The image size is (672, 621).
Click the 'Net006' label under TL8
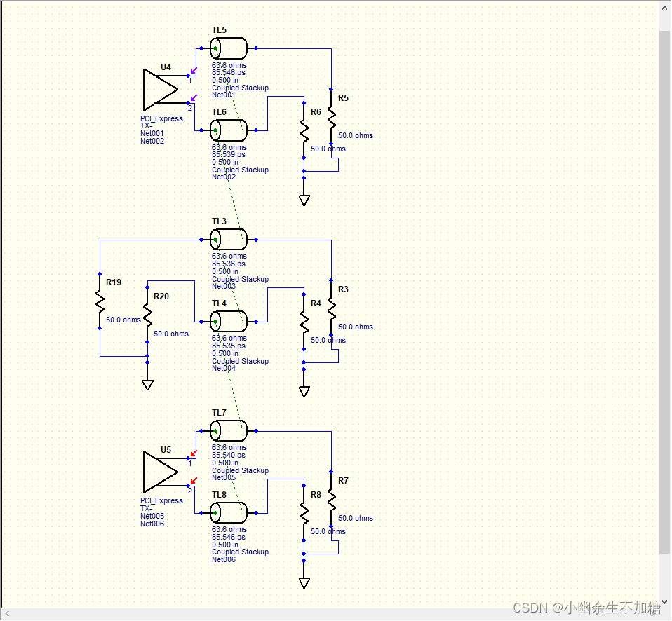(223, 559)
